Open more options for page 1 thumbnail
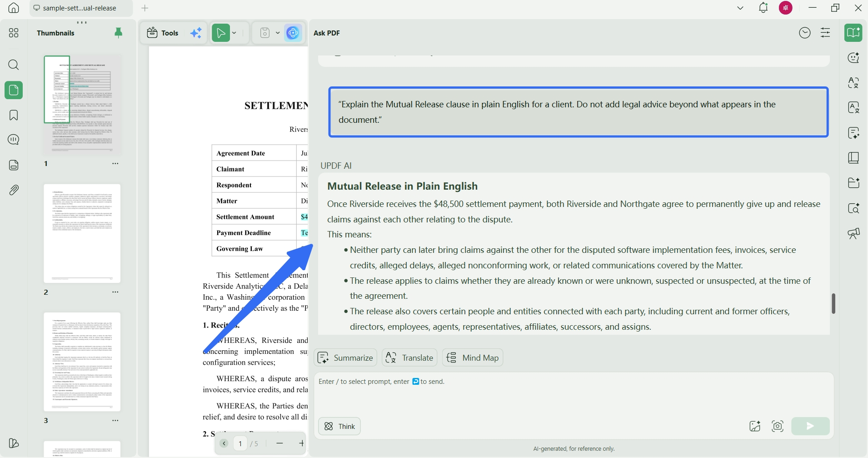 115,164
